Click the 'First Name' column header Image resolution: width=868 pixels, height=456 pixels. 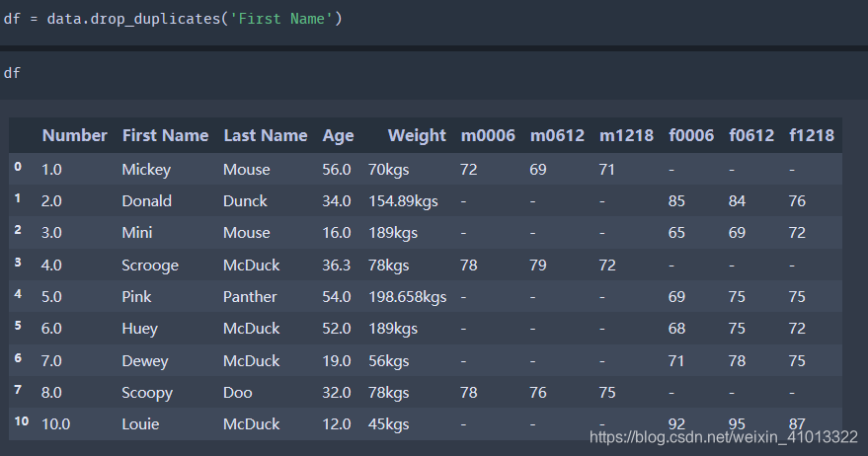(x=165, y=135)
